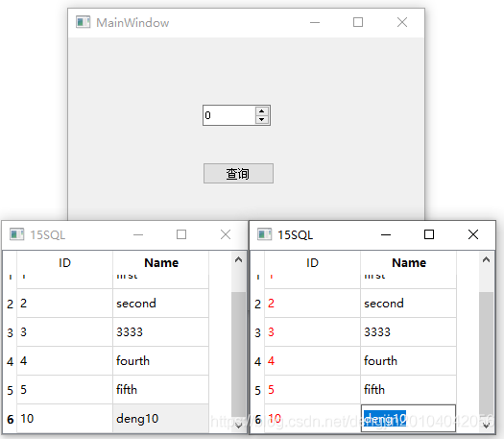The width and height of the screenshot is (504, 439).
Task: Maximize the right 15SQL window
Action: (429, 234)
